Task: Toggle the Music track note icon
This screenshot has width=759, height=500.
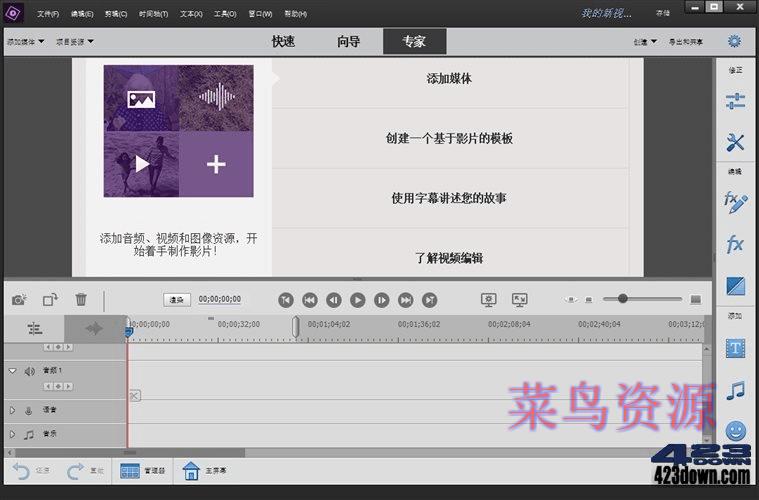Action: click(29, 434)
